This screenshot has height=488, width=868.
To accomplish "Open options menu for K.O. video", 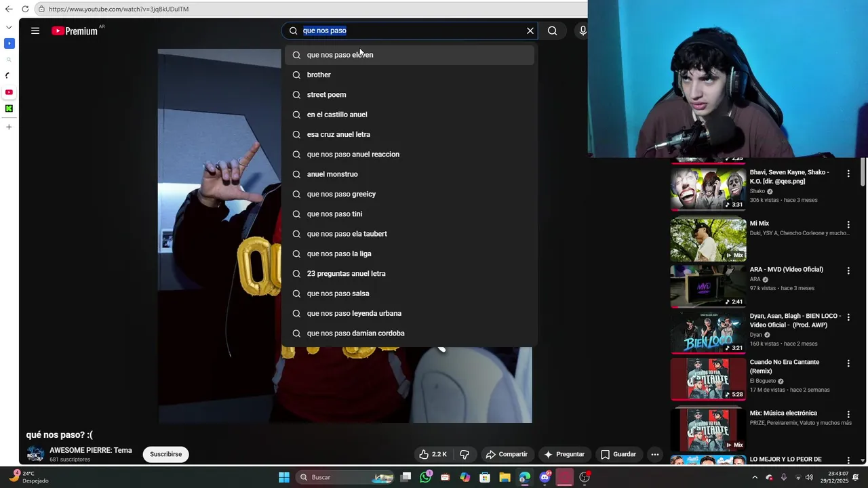I will pos(848,174).
